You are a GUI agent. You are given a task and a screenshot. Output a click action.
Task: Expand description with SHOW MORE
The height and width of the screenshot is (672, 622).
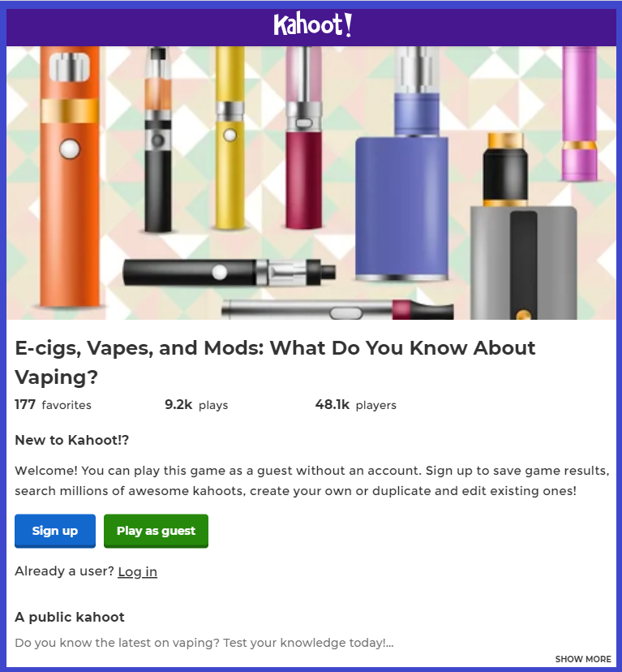[583, 659]
